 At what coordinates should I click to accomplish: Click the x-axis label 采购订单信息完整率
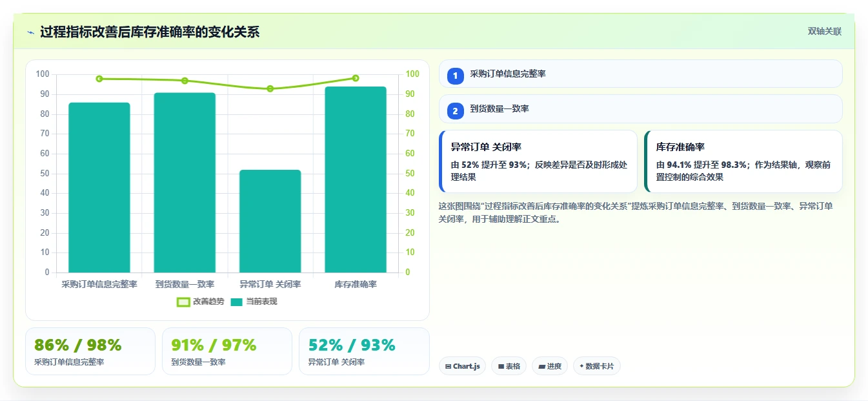99,284
